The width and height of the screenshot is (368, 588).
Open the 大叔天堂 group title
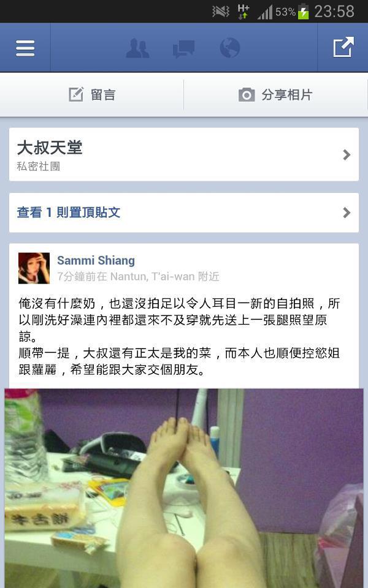(50, 147)
